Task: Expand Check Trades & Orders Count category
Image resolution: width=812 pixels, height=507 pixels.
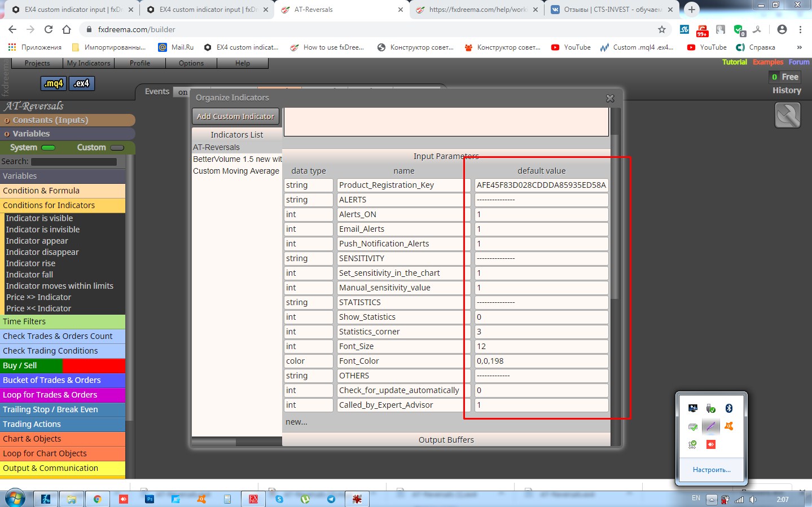Action: pos(63,336)
